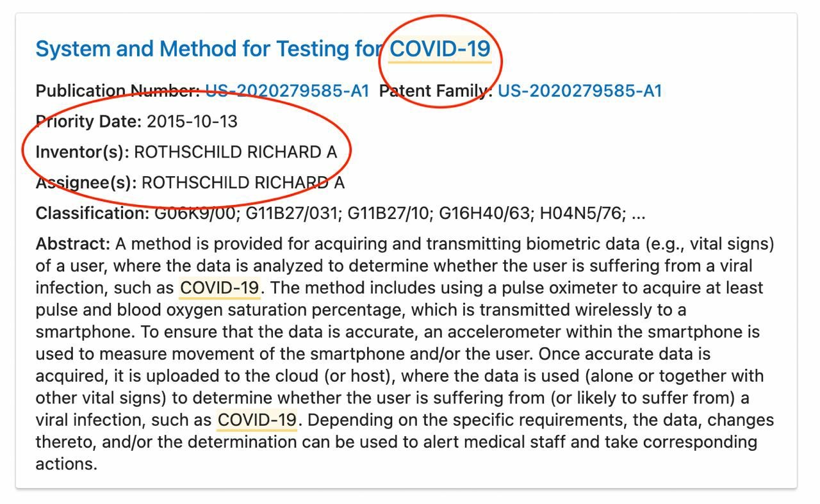Click the Assignee(s) label
Viewport: 820px width, 504px height.
[x=86, y=183]
